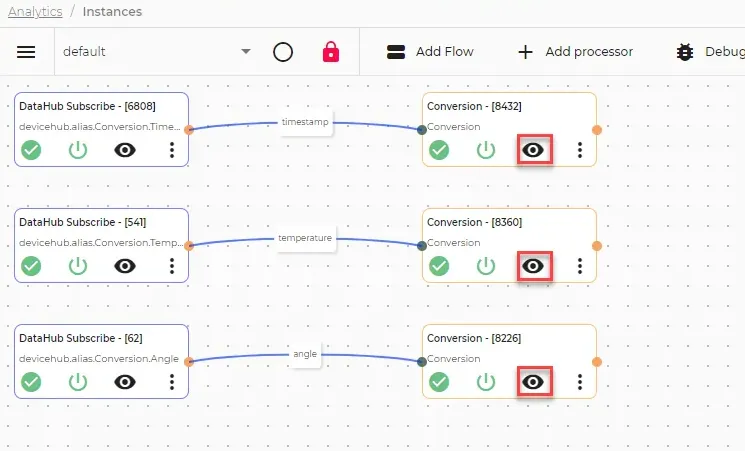
Task: Expand the default instance dropdown
Action: [246, 51]
